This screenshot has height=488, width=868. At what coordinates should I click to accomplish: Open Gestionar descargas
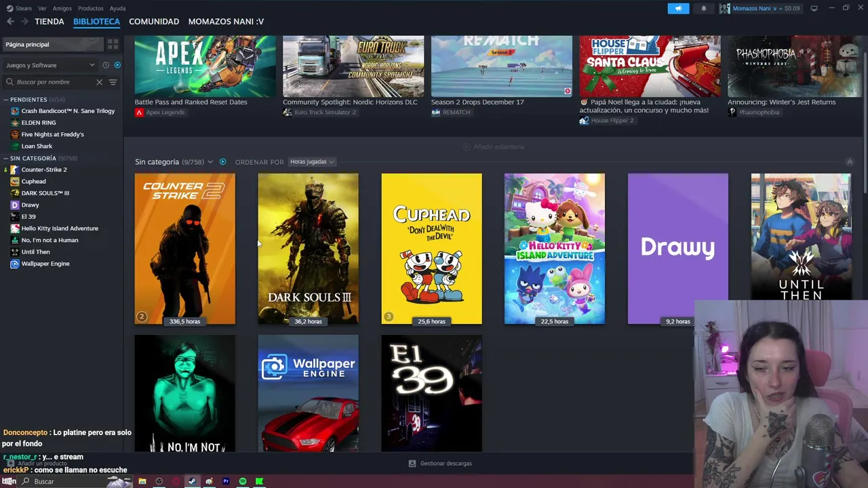pos(440,464)
